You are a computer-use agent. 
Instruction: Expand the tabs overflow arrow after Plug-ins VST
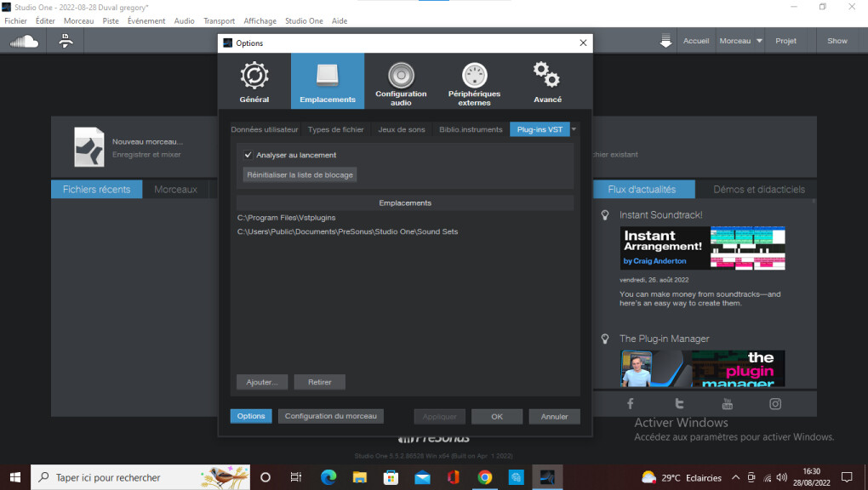[574, 129]
